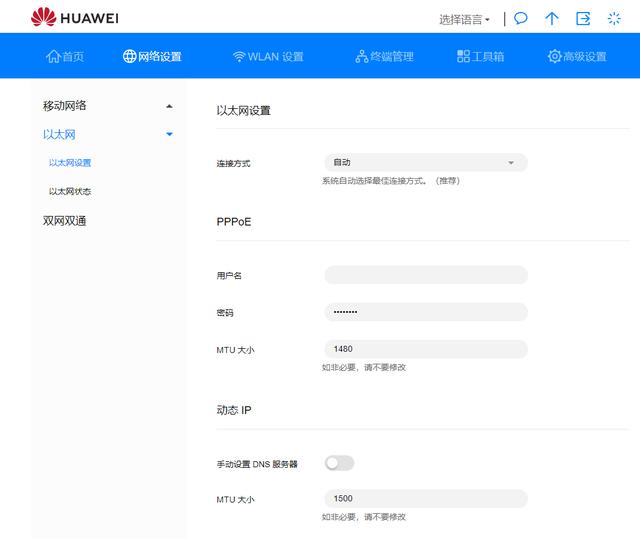
Task: Click the 以太网设置 page heading
Action: coord(244,111)
